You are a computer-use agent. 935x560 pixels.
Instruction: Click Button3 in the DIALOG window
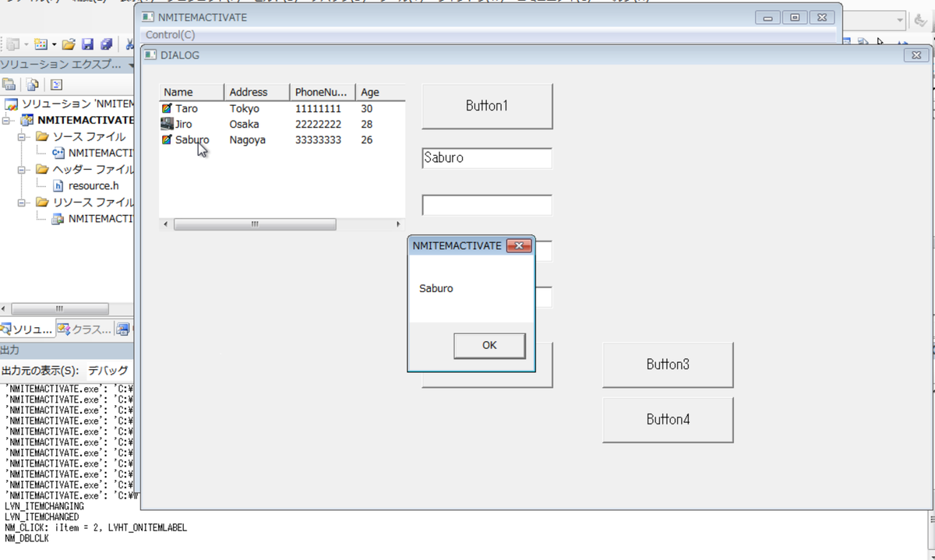click(x=668, y=365)
